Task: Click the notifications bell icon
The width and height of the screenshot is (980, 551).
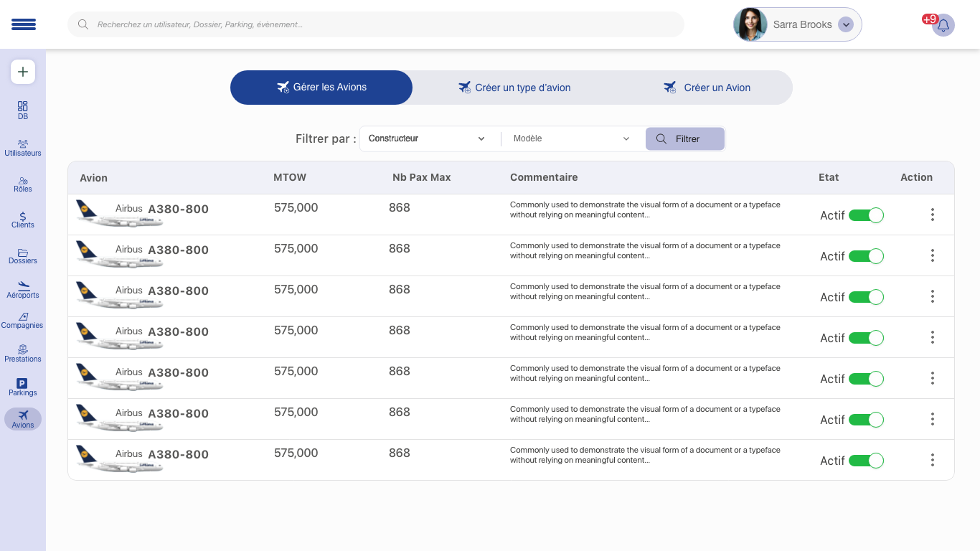Action: [943, 25]
